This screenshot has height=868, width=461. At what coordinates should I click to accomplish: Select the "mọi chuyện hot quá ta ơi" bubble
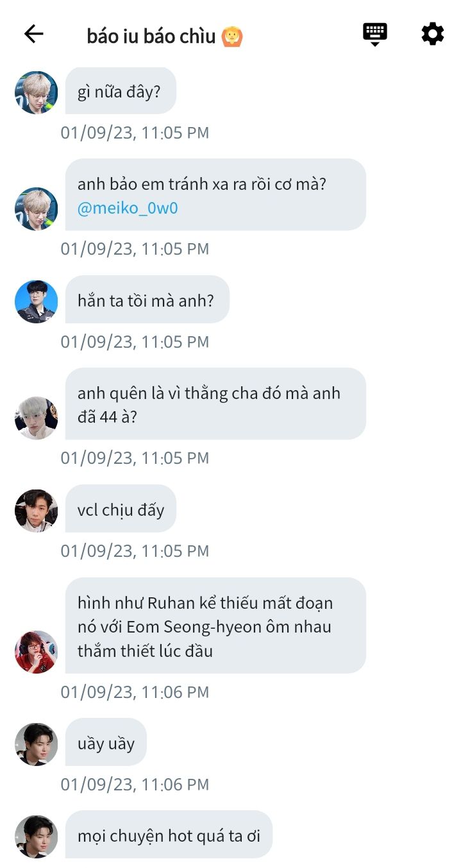tap(169, 835)
